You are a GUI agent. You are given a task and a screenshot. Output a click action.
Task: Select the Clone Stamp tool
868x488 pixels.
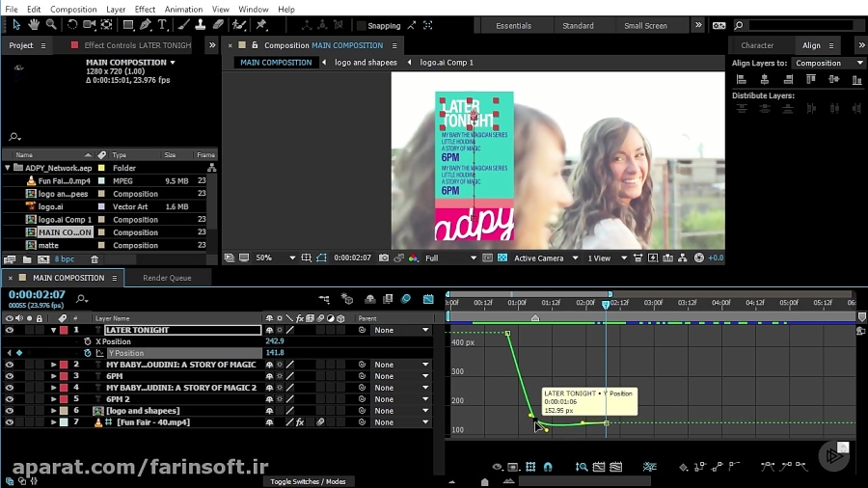pyautogui.click(x=200, y=25)
